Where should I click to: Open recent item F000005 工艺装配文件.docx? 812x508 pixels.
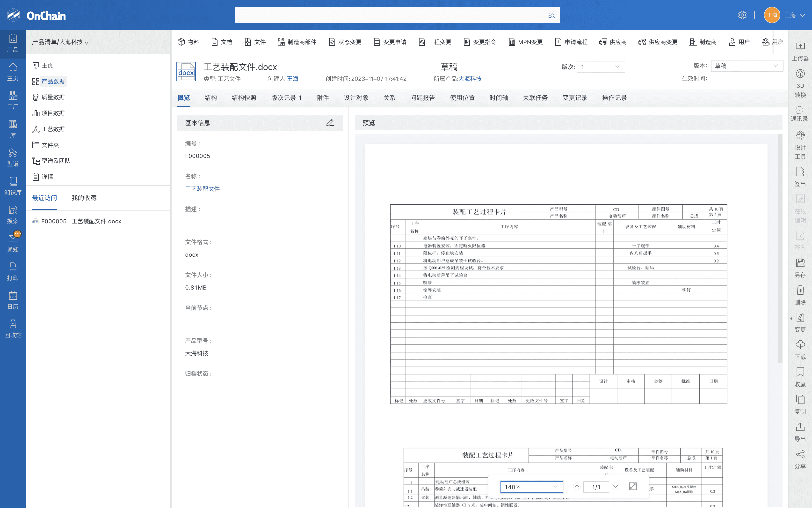pyautogui.click(x=77, y=221)
